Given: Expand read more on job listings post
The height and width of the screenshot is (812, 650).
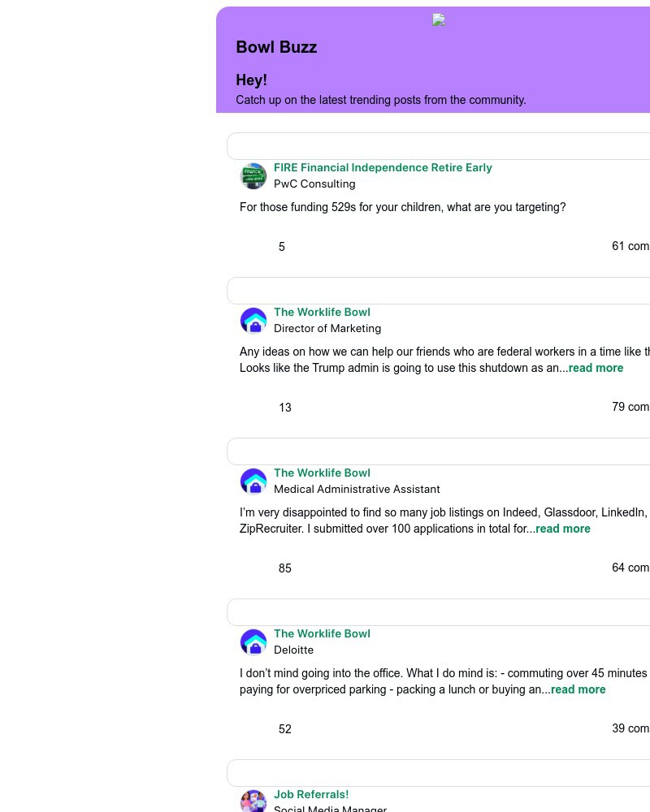Looking at the screenshot, I should (x=562, y=529).
